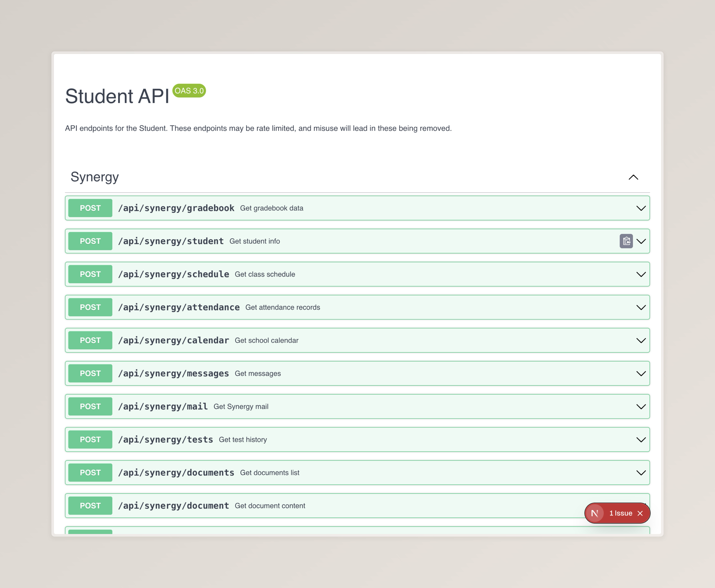Expand the student endpoint chevron

[x=641, y=241]
